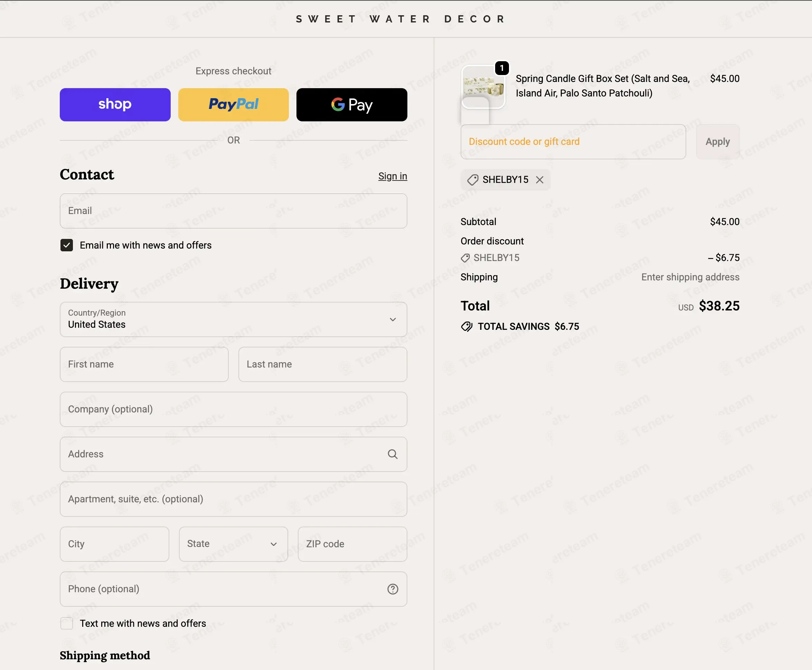Click the Spring Candle Gift Box thumbnail
812x670 pixels.
(x=483, y=87)
